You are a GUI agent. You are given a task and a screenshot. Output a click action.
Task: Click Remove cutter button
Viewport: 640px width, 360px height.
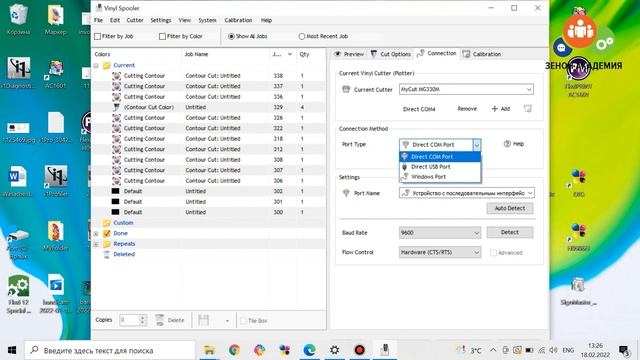(x=467, y=109)
